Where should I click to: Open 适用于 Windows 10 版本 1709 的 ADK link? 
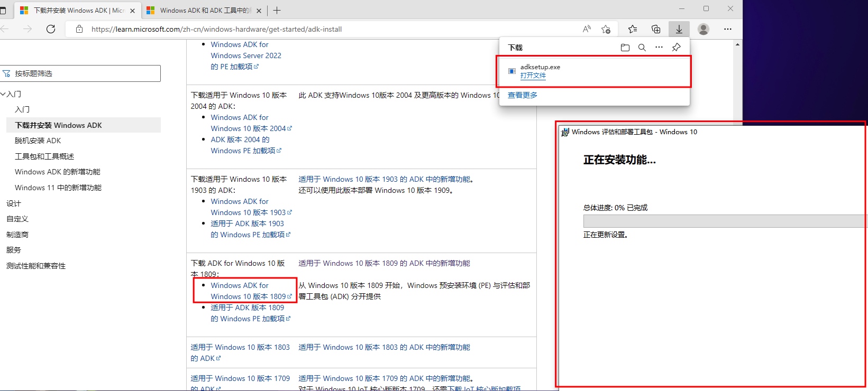coord(240,383)
